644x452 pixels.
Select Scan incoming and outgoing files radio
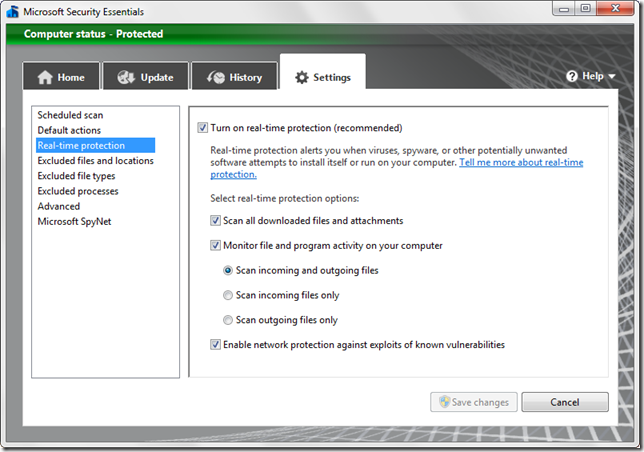pyautogui.click(x=228, y=271)
